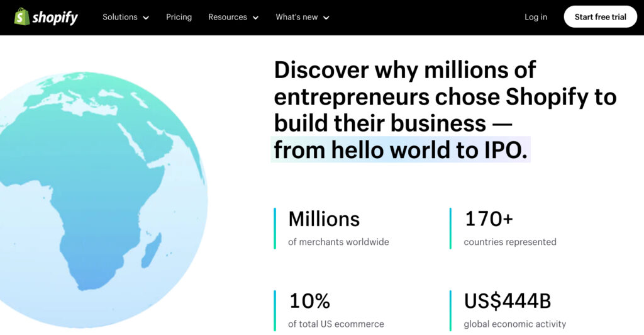This screenshot has height=335, width=644.
Task: Expand the chevron next to Solutions
Action: [145, 18]
